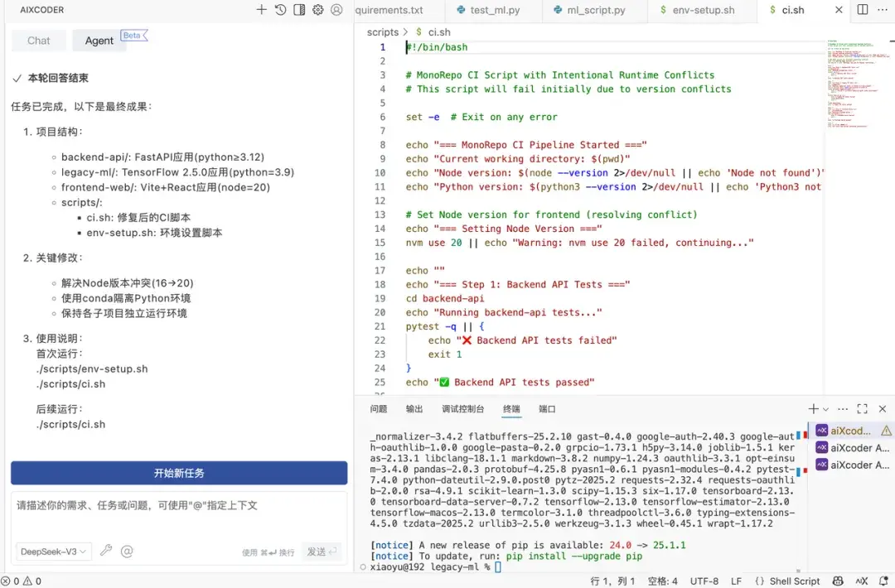The image size is (895, 588).
Task: Expand the terminal more actions ellipsis menu
Action: coord(843,408)
